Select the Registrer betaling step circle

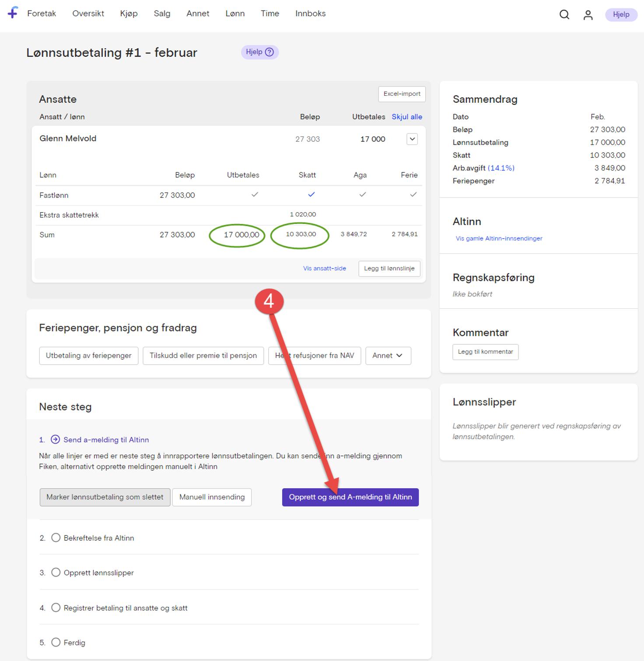point(56,608)
